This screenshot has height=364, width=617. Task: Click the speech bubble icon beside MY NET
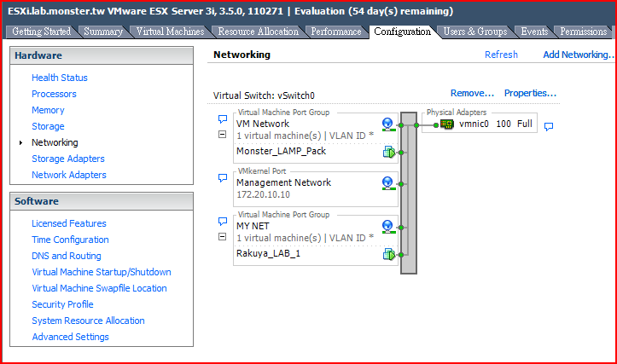tap(223, 222)
